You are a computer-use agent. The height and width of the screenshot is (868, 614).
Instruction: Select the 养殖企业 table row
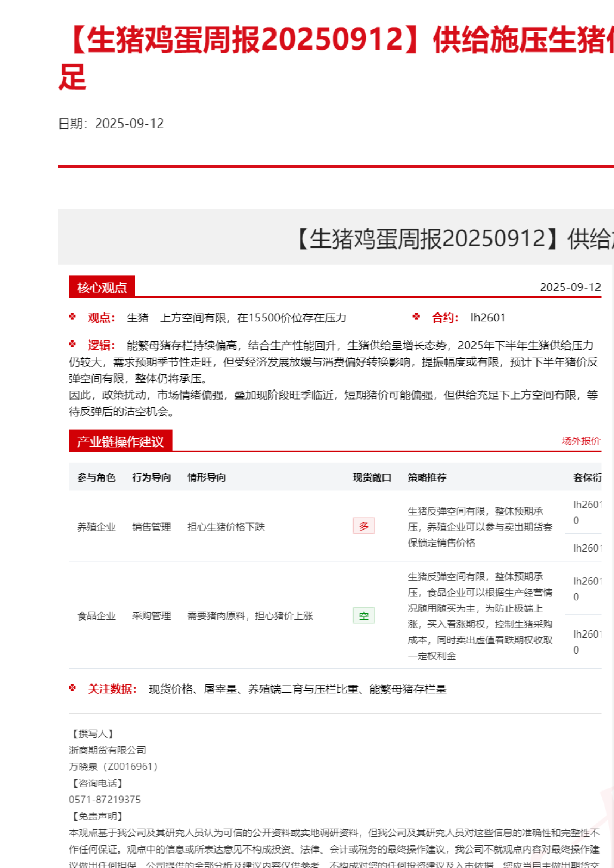(96, 527)
